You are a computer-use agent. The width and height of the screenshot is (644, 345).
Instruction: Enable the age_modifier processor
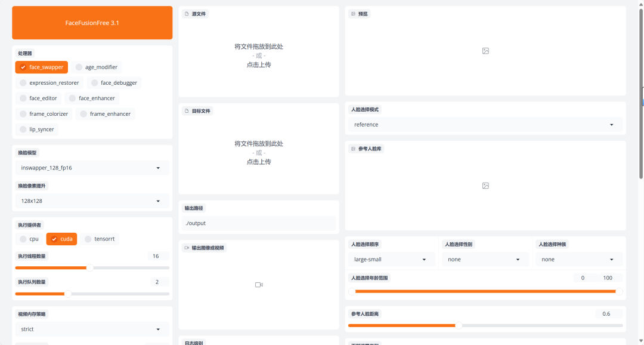[97, 67]
